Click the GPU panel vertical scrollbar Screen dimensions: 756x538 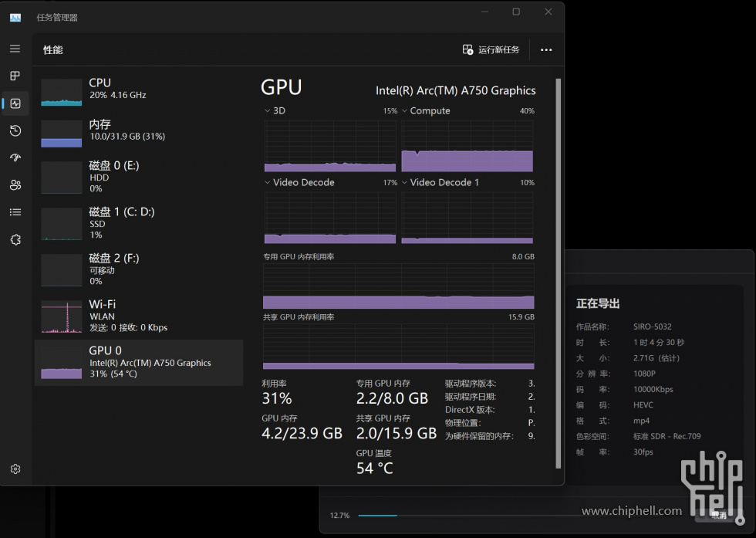(559, 273)
